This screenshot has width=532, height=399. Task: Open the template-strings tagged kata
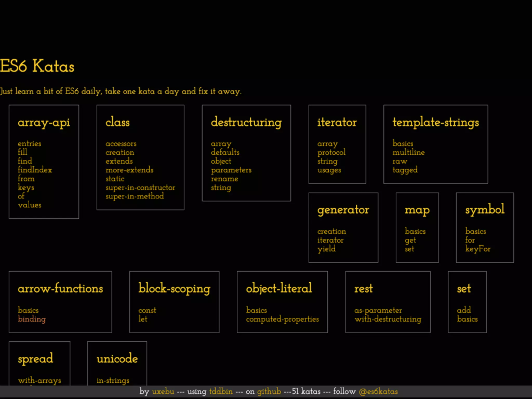[405, 170]
